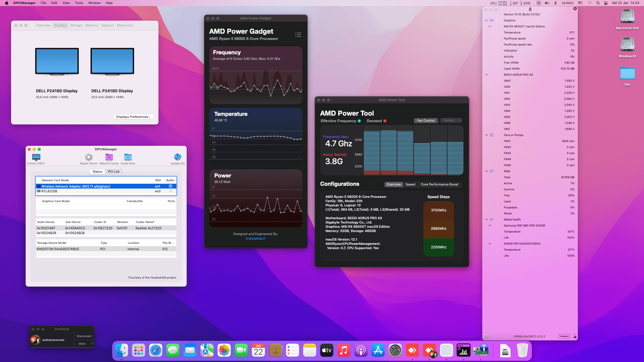The width and height of the screenshot is (644, 362).
Task: Collapse B550I AORUS PRO AX group
Action: tap(486, 75)
